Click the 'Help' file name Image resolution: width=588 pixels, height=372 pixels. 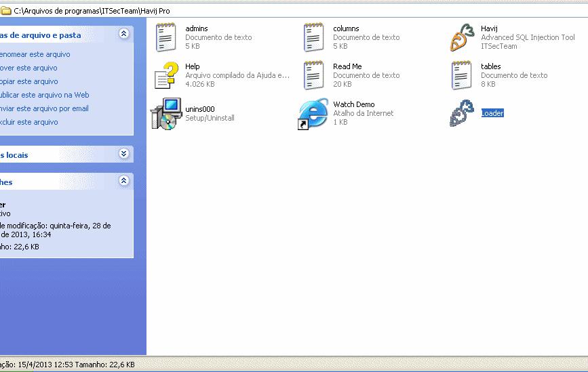pyautogui.click(x=193, y=66)
